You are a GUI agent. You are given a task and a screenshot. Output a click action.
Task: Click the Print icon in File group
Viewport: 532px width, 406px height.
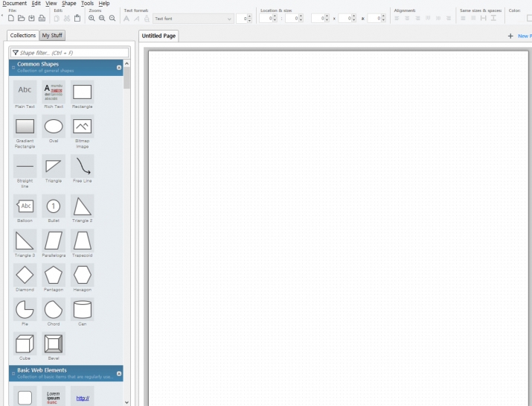pyautogui.click(x=42, y=19)
